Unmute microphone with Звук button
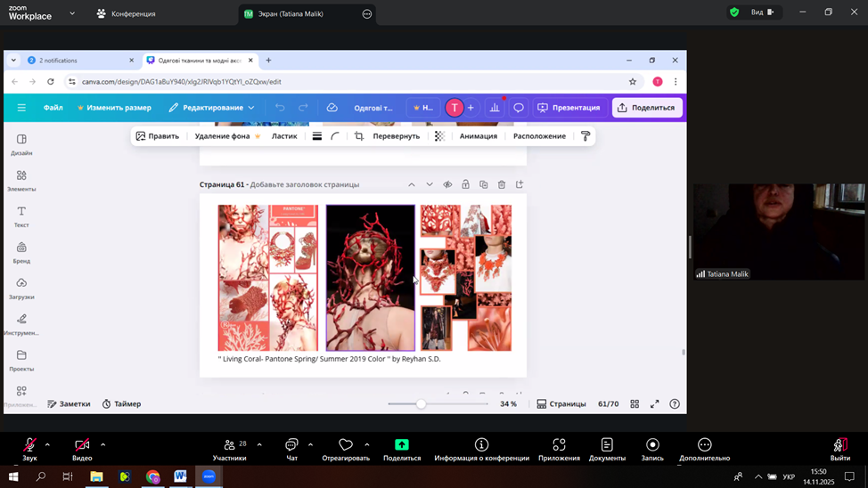The image size is (868, 488). (x=29, y=448)
